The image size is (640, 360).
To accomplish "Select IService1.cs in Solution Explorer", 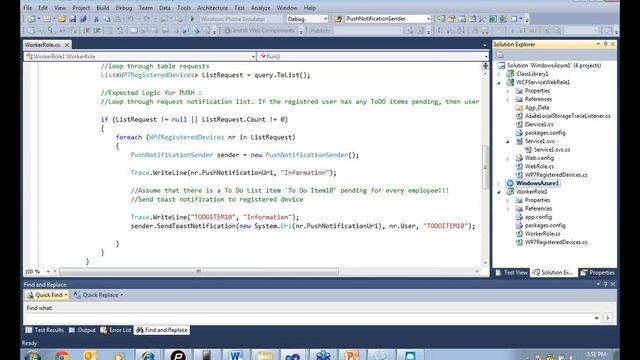I will (x=539, y=124).
